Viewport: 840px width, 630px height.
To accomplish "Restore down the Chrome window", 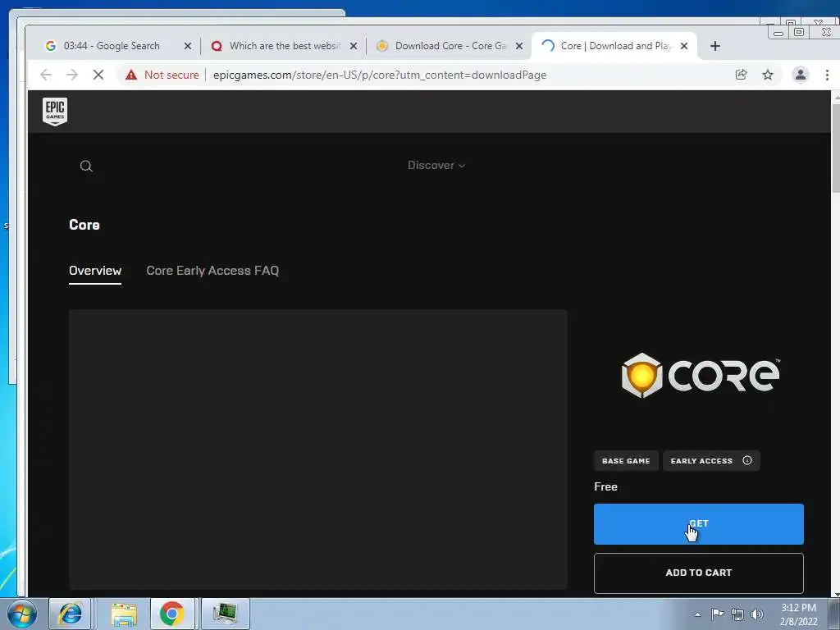I will [799, 32].
